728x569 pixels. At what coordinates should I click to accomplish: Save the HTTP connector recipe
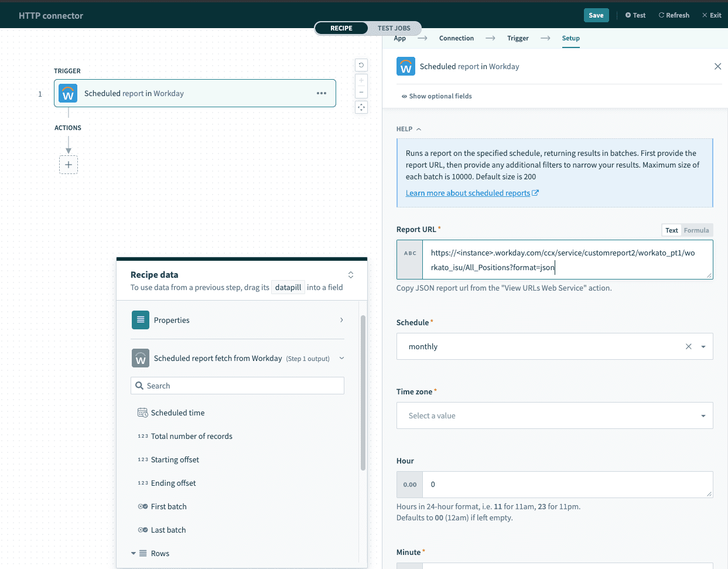coord(596,15)
